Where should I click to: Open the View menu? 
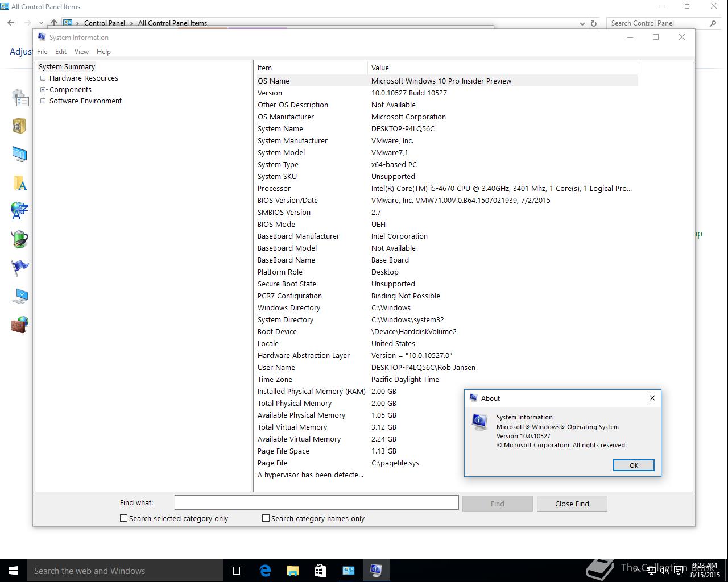click(x=81, y=51)
